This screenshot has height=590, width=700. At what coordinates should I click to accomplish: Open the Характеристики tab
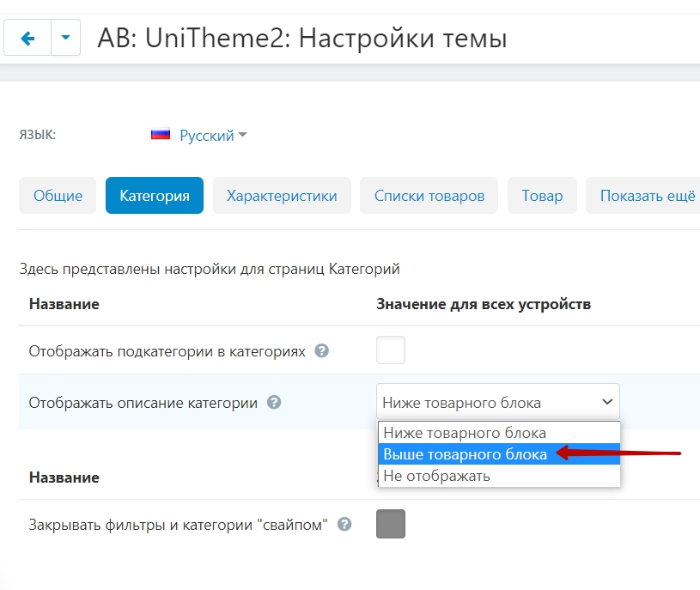click(282, 196)
